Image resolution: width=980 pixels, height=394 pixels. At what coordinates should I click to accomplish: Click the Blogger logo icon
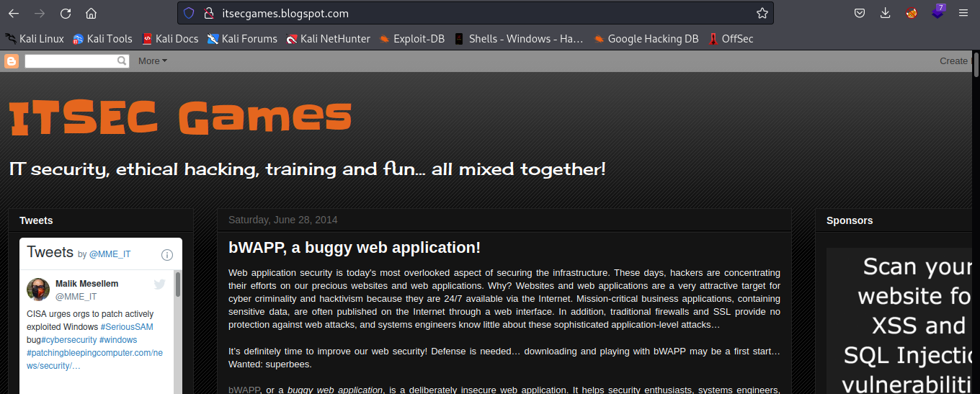[x=12, y=61]
